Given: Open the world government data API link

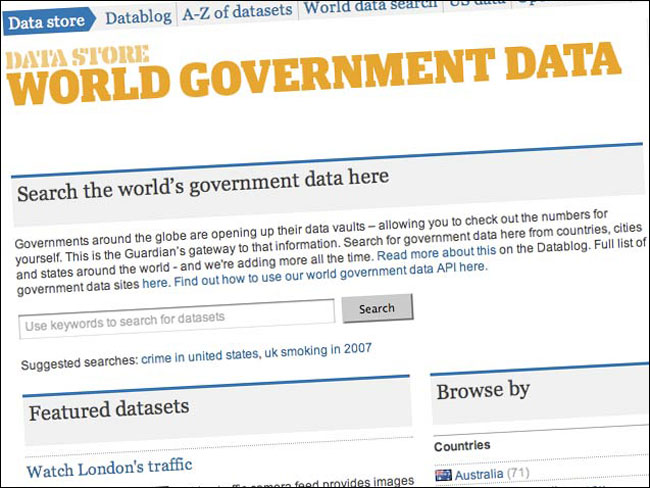Looking at the screenshot, I should [x=330, y=274].
